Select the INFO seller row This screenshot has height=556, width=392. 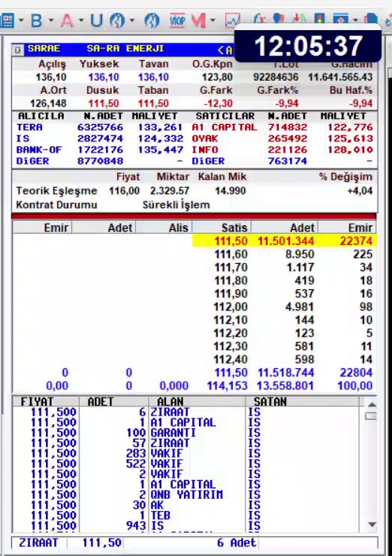282,150
